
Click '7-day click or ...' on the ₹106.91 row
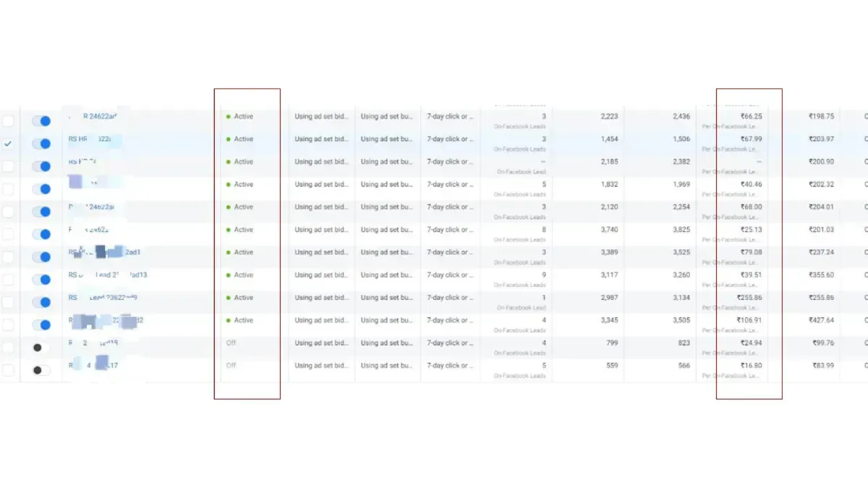451,320
